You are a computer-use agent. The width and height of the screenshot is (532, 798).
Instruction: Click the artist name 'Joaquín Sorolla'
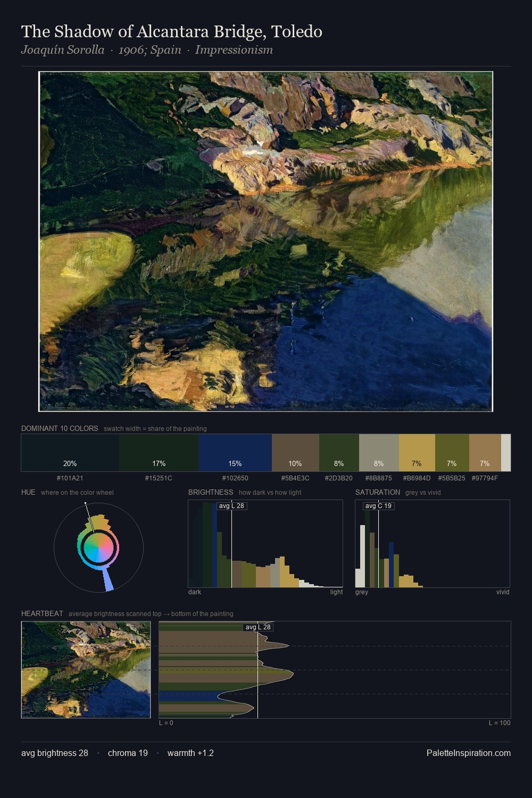[63, 50]
